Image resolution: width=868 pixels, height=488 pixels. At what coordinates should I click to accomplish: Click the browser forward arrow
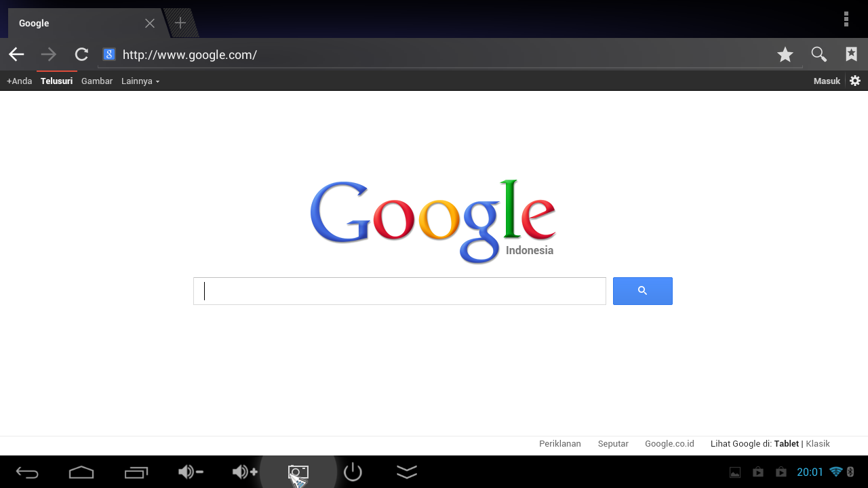(x=48, y=54)
